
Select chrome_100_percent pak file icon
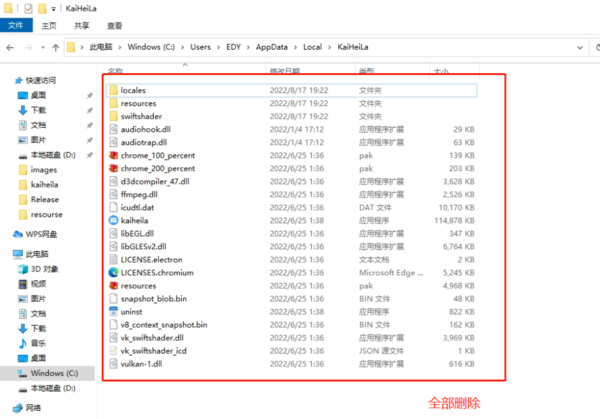pyautogui.click(x=113, y=155)
